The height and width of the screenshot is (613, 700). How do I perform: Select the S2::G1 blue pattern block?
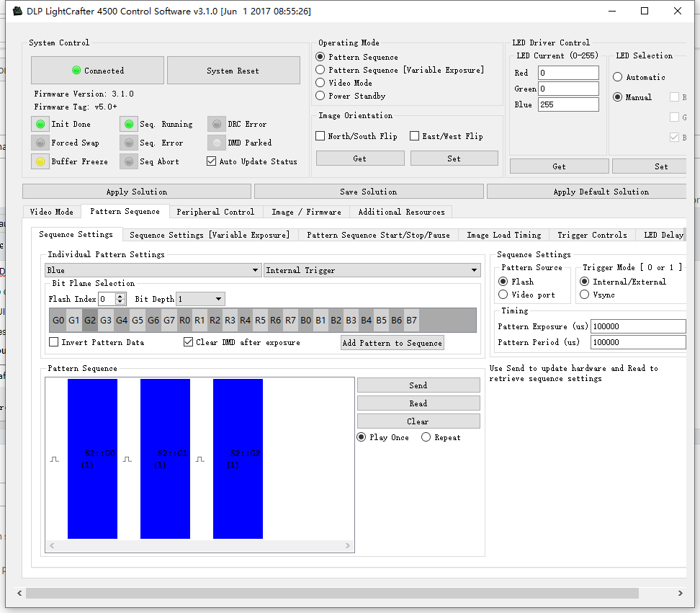165,459
